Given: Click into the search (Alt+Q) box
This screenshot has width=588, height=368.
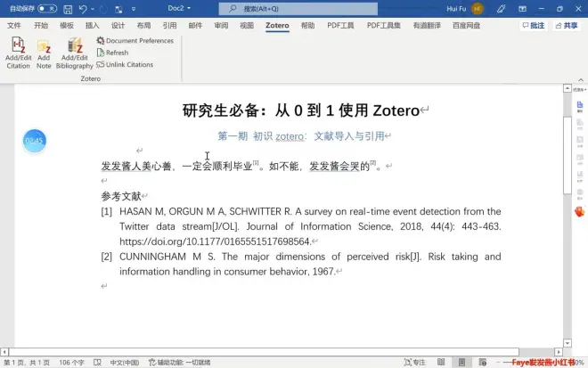Looking at the screenshot, I should coord(298,8).
